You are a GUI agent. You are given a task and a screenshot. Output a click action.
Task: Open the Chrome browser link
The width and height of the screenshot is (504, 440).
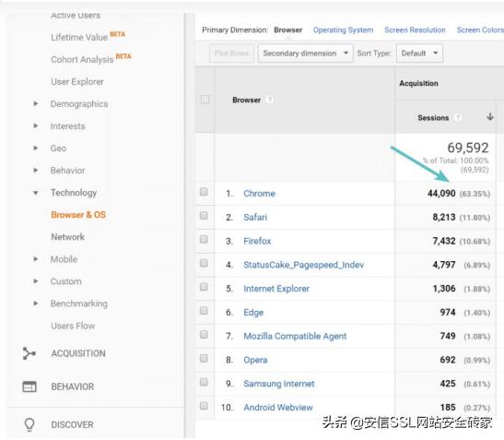(260, 194)
